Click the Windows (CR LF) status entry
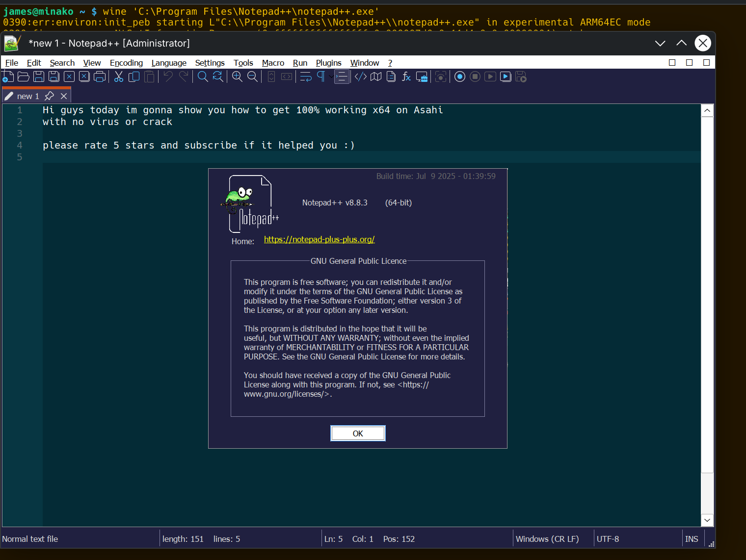The height and width of the screenshot is (560, 746). pyautogui.click(x=547, y=539)
